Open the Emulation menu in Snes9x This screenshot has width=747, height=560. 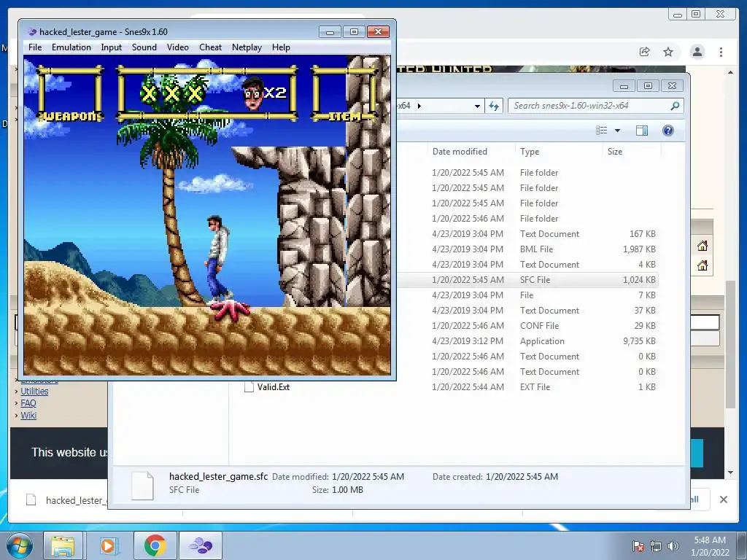coord(71,47)
